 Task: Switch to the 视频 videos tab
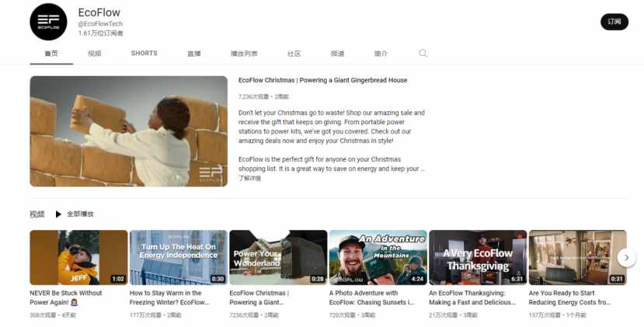[95, 54]
